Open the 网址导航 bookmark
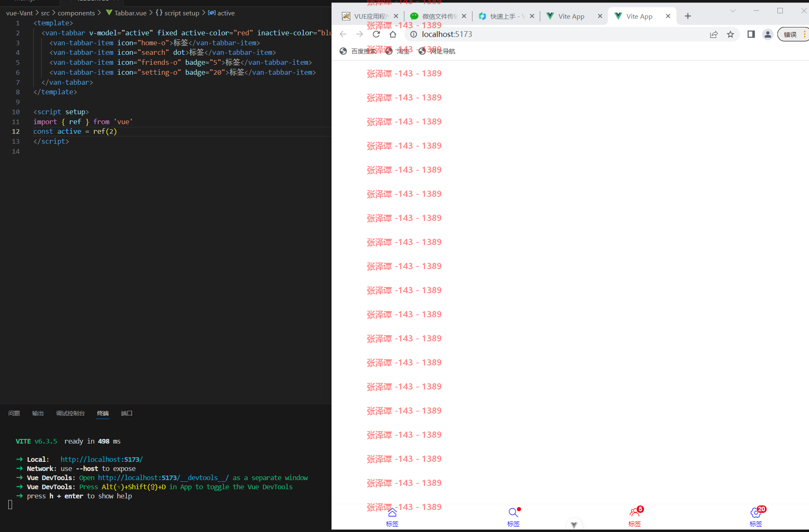Image resolution: width=809 pixels, height=532 pixels. coord(437,51)
